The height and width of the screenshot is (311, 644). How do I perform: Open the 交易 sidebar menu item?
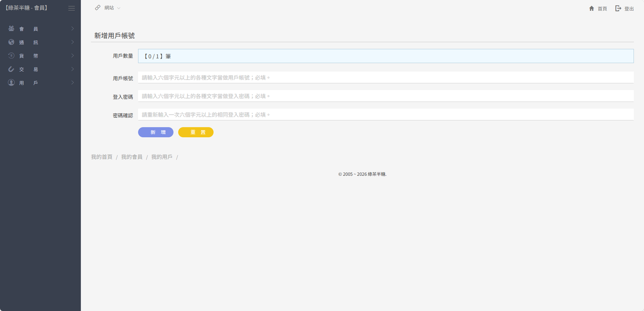(x=40, y=69)
